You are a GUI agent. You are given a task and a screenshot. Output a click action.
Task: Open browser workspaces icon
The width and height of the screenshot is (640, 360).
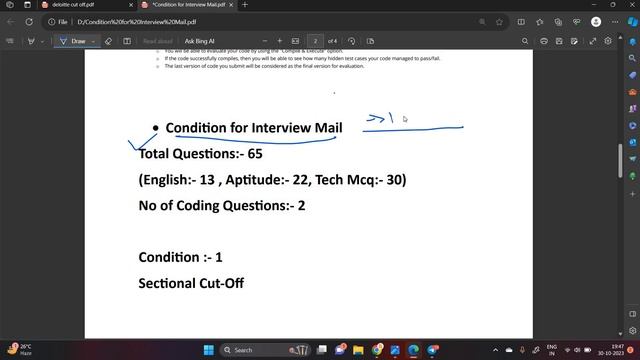coord(10,5)
